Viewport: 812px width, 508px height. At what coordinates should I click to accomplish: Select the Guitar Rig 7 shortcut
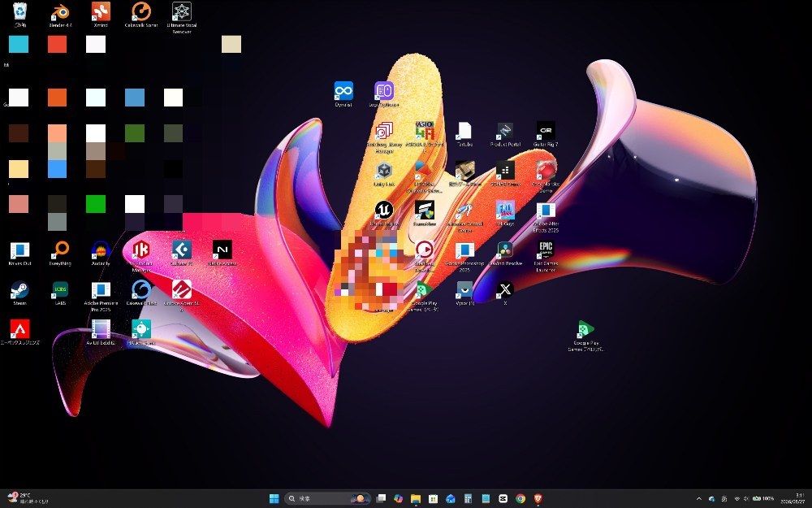pyautogui.click(x=546, y=134)
